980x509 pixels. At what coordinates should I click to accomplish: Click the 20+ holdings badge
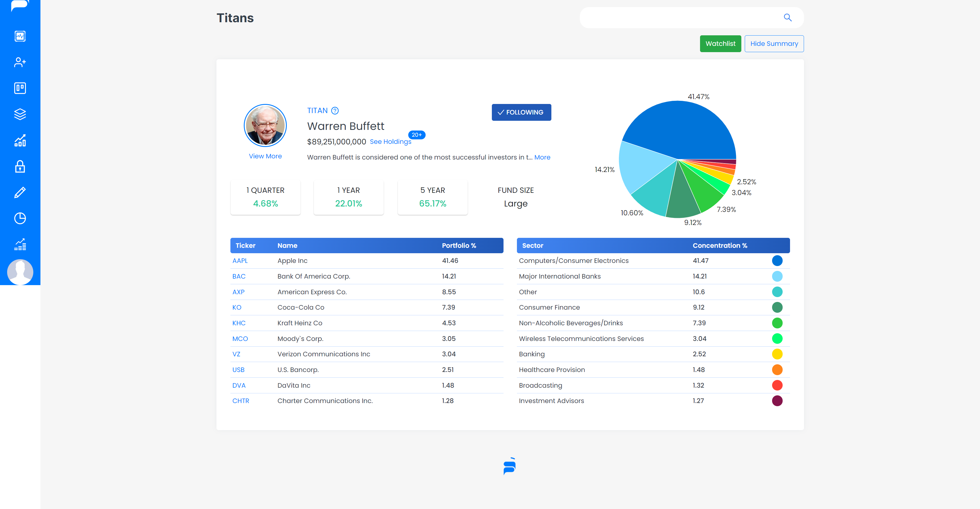(417, 135)
